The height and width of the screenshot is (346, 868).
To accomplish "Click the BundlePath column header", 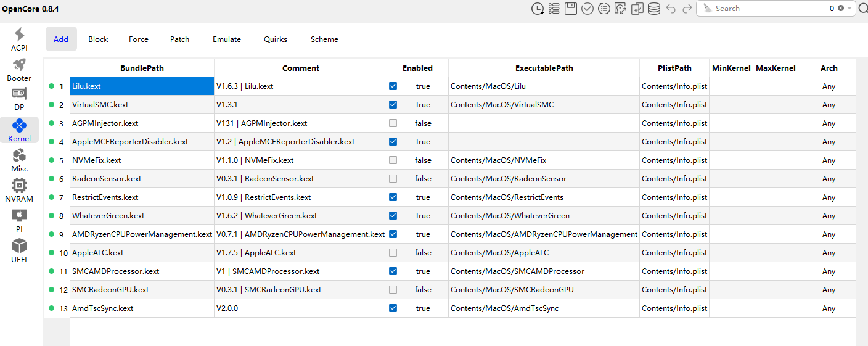I will [142, 68].
